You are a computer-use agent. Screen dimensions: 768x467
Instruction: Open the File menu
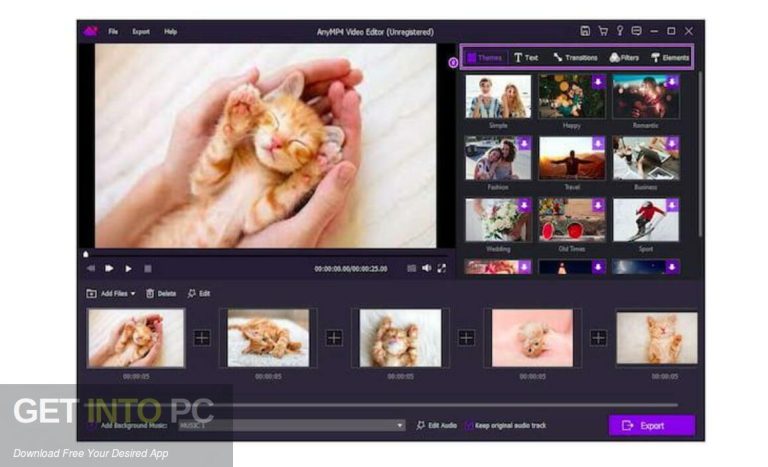click(113, 32)
